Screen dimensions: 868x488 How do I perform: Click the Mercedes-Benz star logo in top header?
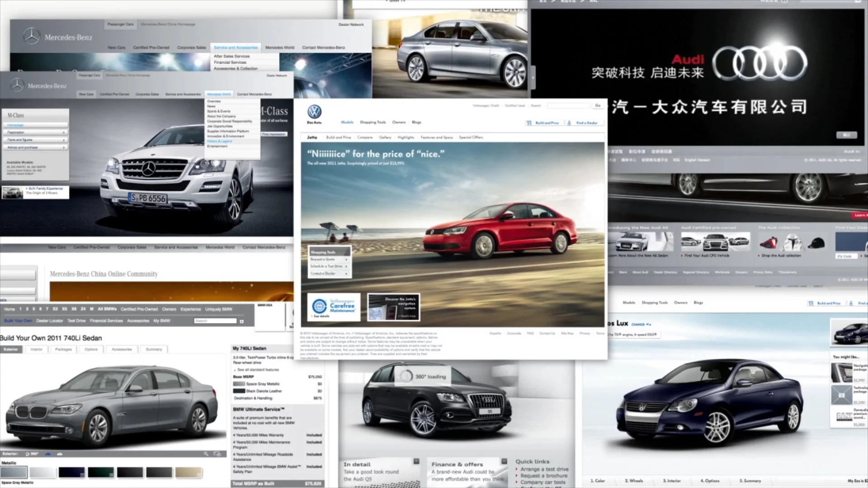pos(32,36)
